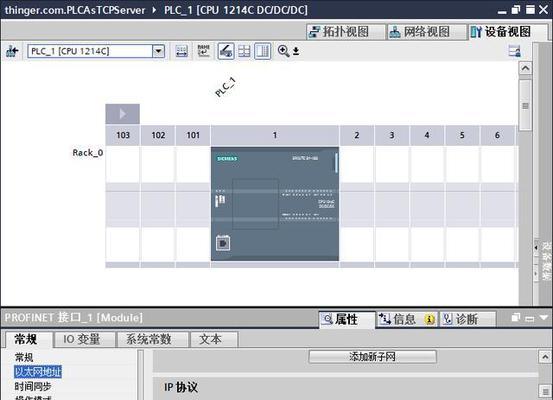Click the small download arrow next to zoom

(x=296, y=51)
